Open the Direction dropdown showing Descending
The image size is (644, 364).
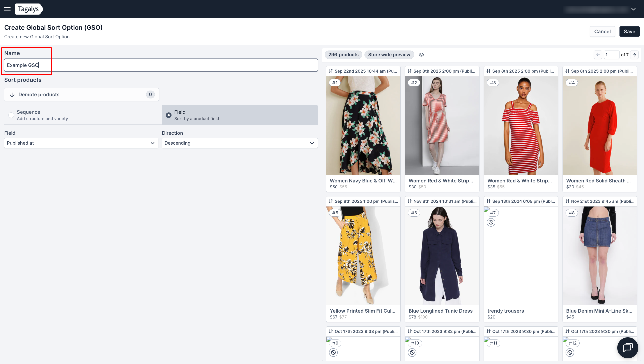point(240,143)
